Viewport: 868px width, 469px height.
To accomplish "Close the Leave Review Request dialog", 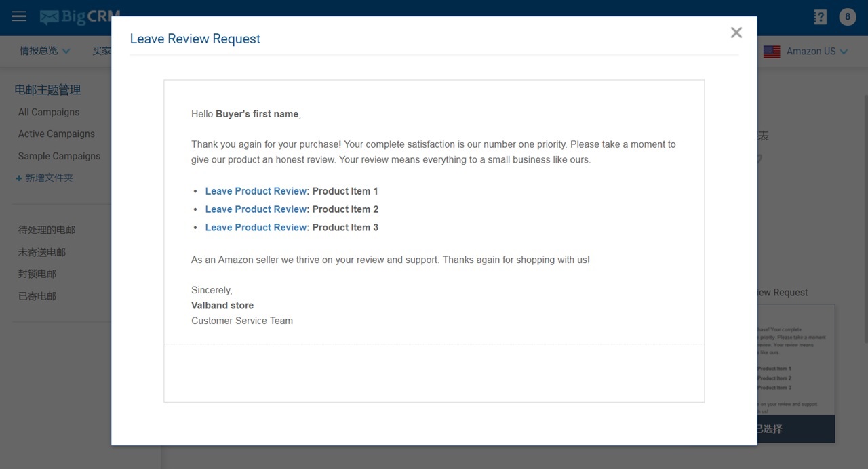I will (736, 33).
